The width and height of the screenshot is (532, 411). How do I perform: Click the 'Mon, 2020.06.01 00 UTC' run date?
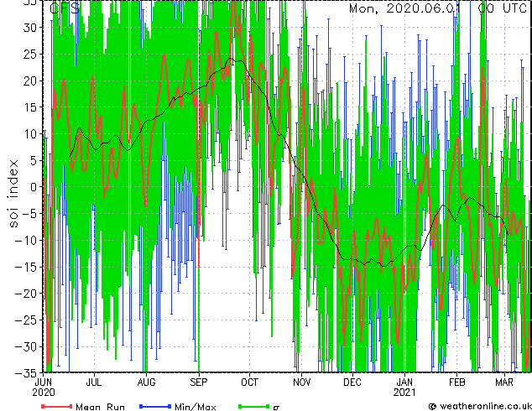(438, 8)
